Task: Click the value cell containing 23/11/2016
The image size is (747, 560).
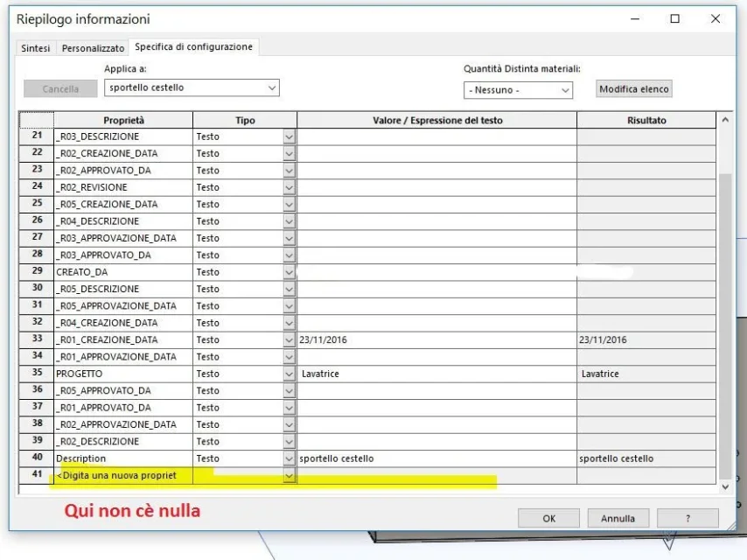Action: click(x=436, y=339)
